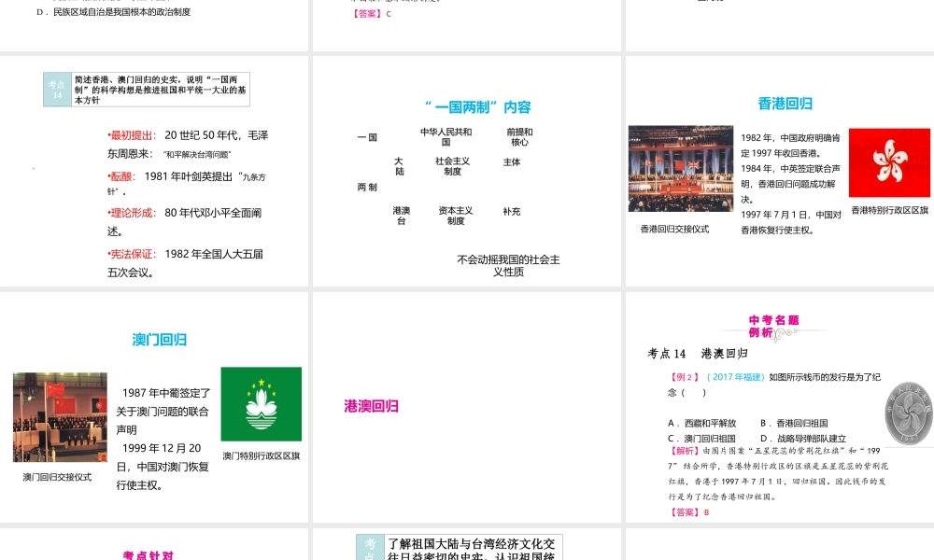This screenshot has height=560, width=934.
Task: Click the red '理论形成' bullet label
Action: tap(132, 213)
